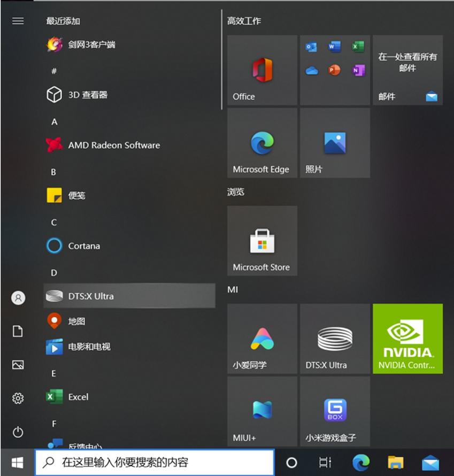Open the Microsoft Store tile
This screenshot has height=476, width=454.
pos(261,241)
